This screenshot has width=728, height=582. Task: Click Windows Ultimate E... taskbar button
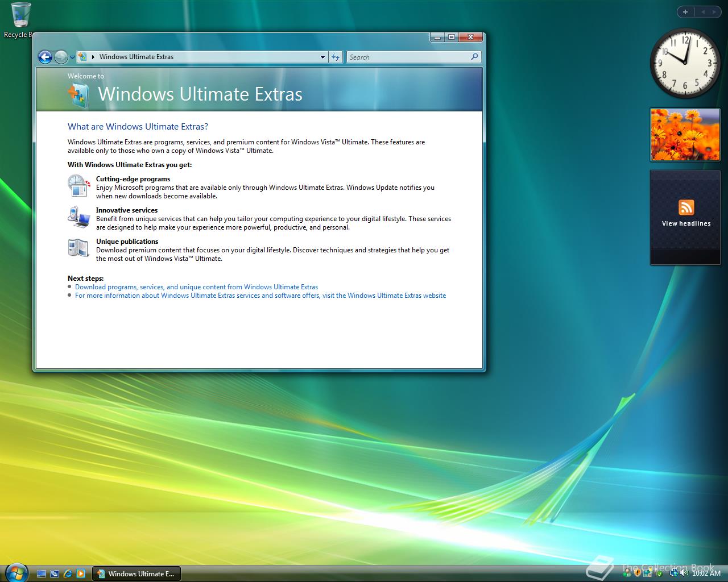click(136, 574)
